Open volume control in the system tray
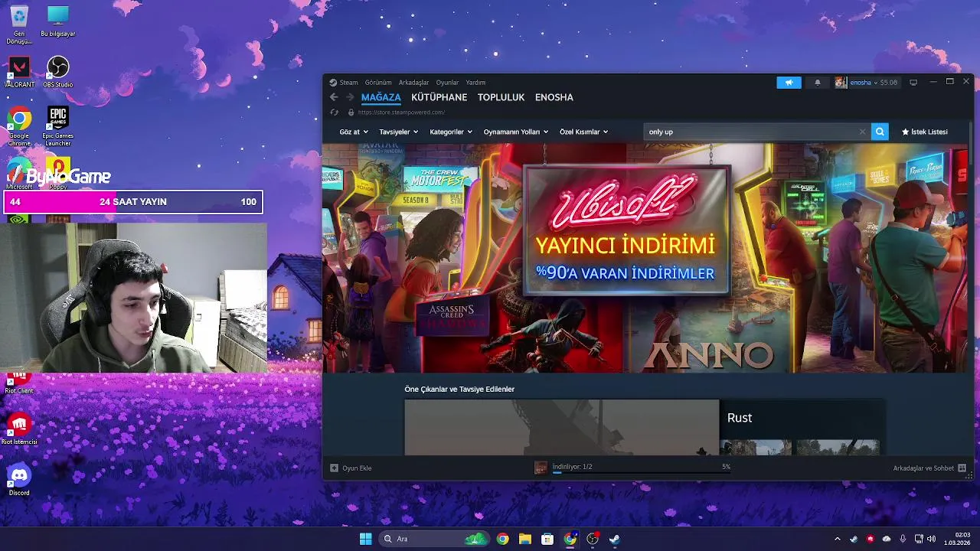The width and height of the screenshot is (980, 551). [x=932, y=539]
